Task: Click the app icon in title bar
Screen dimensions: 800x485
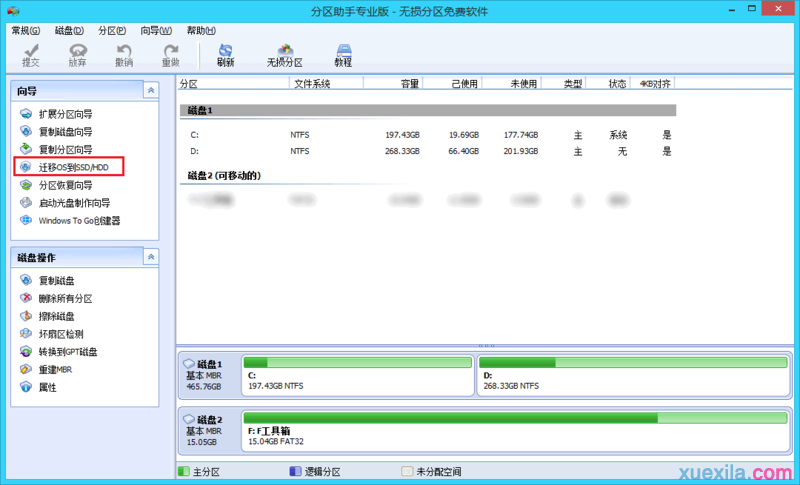Action: 14,11
